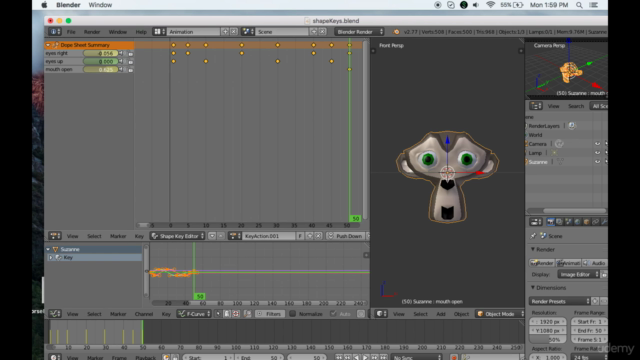Open the Scene properties tab icon
Image resolution: width=640 pixels, height=360 pixels.
568,222
